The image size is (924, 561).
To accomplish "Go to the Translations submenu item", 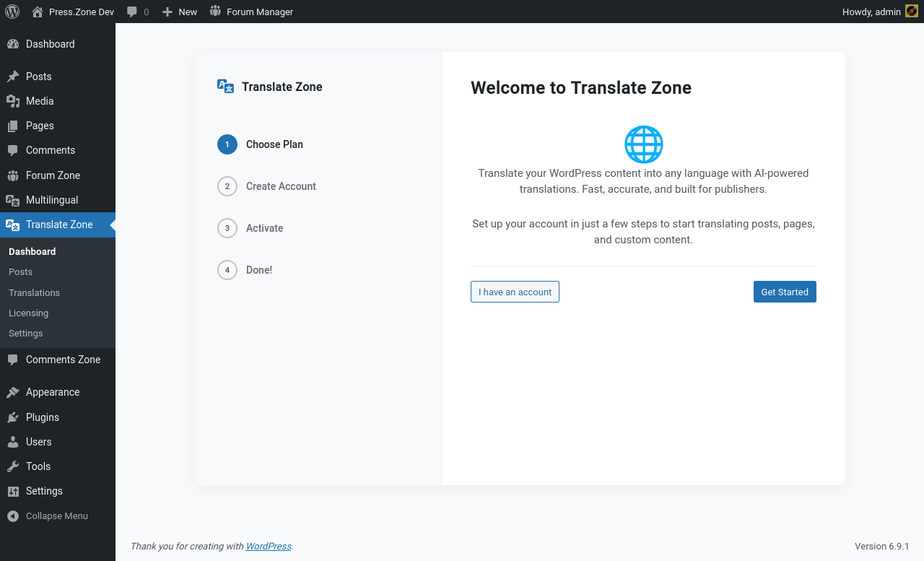I will click(35, 292).
